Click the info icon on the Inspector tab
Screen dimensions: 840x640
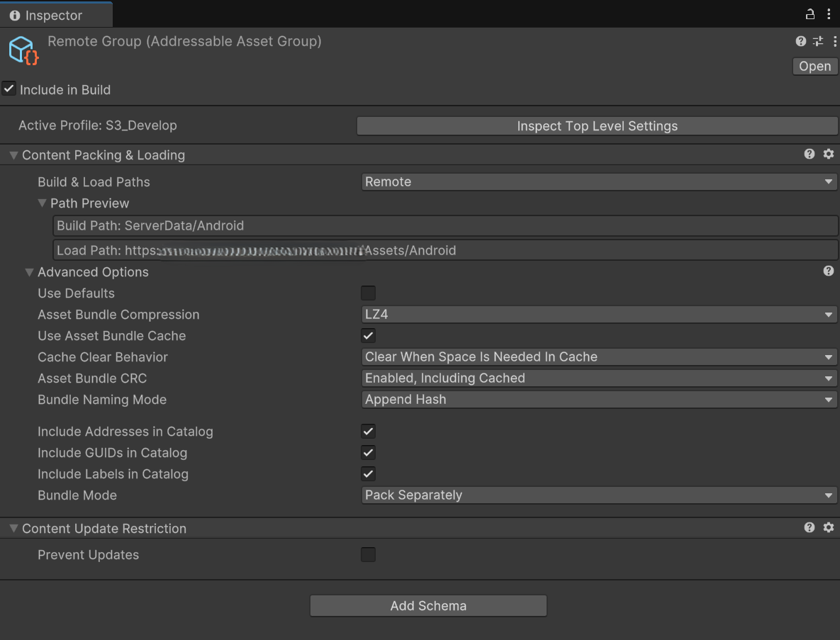[x=14, y=16]
